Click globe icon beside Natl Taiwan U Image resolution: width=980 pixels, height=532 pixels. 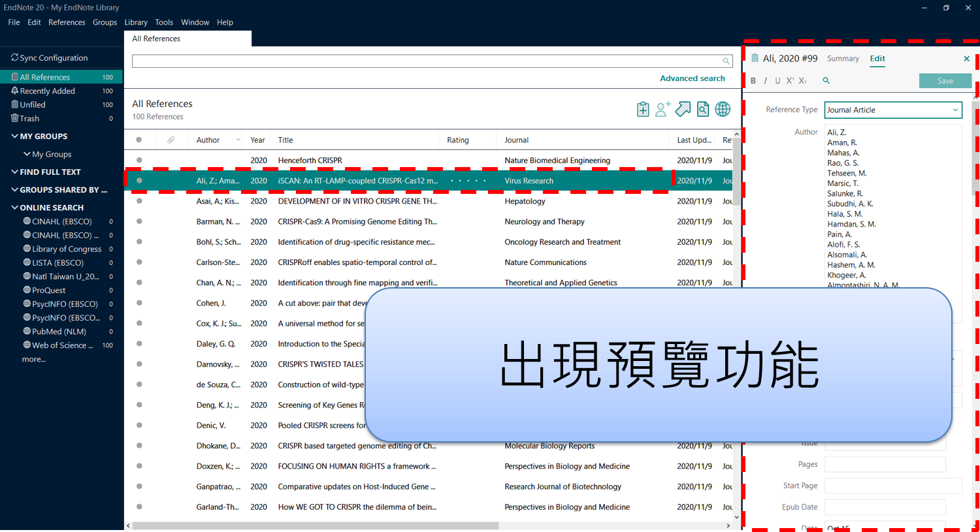pos(27,276)
